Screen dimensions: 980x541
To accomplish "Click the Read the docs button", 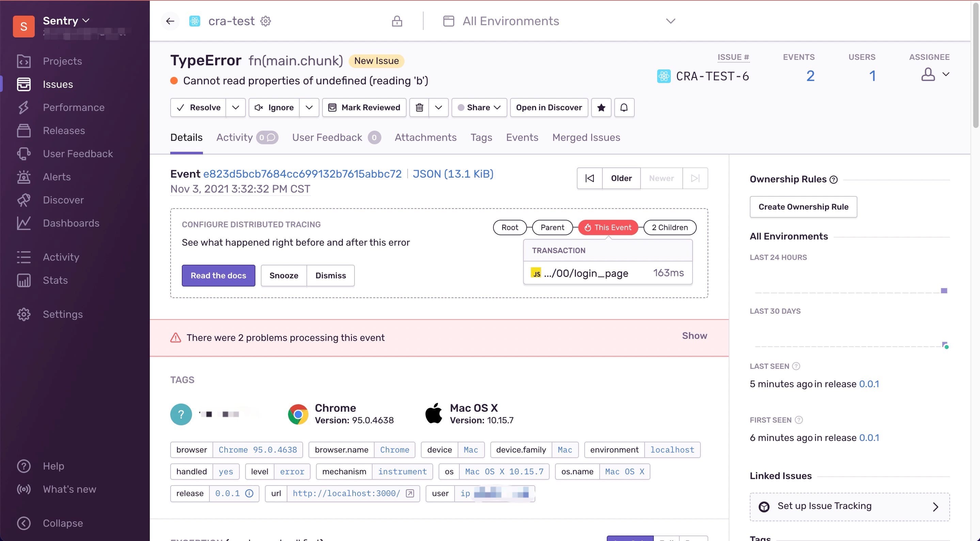I will tap(218, 276).
